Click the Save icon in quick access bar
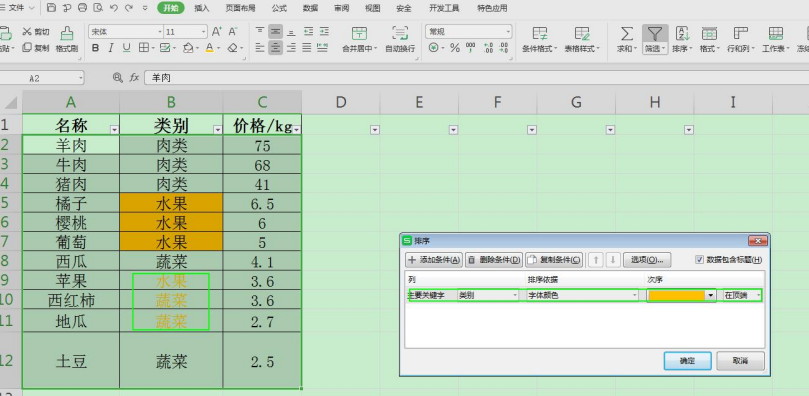809x396 pixels. (51, 8)
